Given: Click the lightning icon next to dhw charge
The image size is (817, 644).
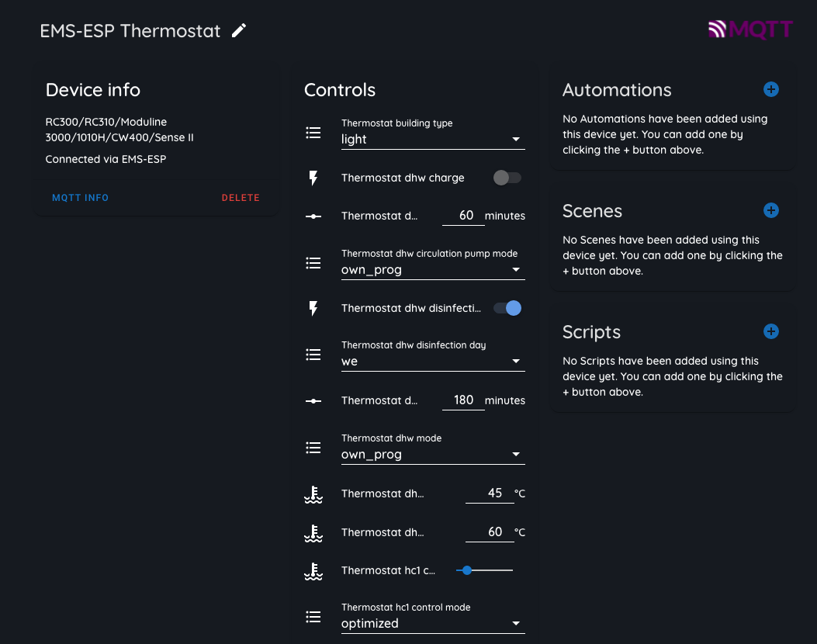Looking at the screenshot, I should pyautogui.click(x=313, y=178).
